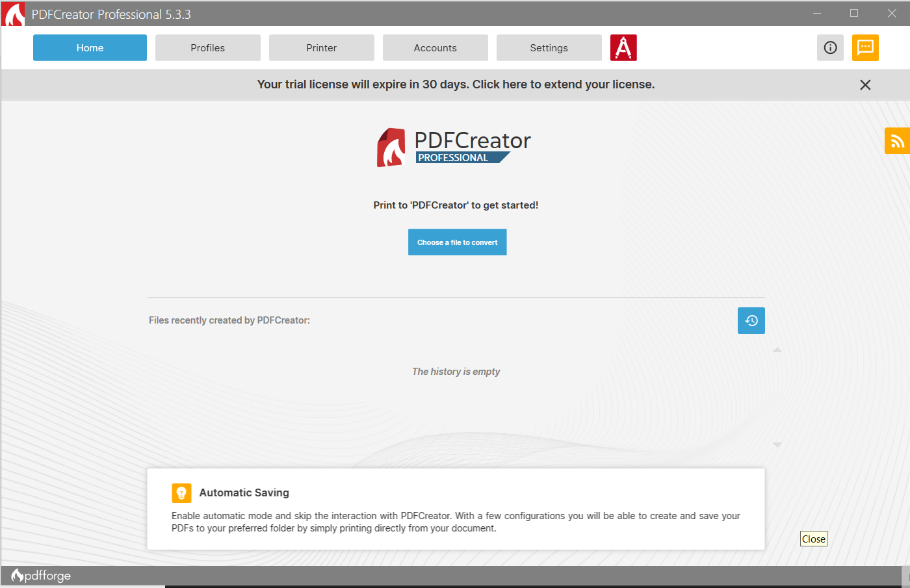Screen dimensions: 910x588
Task: Click the pdfforge logo in the footer
Action: [x=40, y=575]
